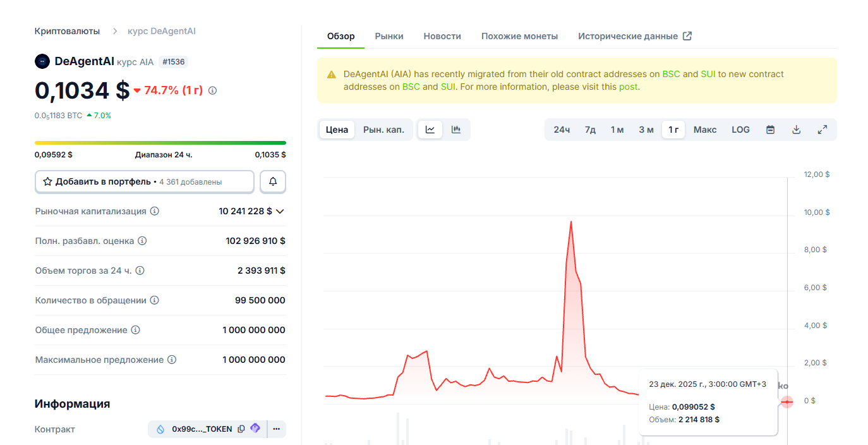
Task: Follow the post link in the notice
Action: pyautogui.click(x=628, y=87)
